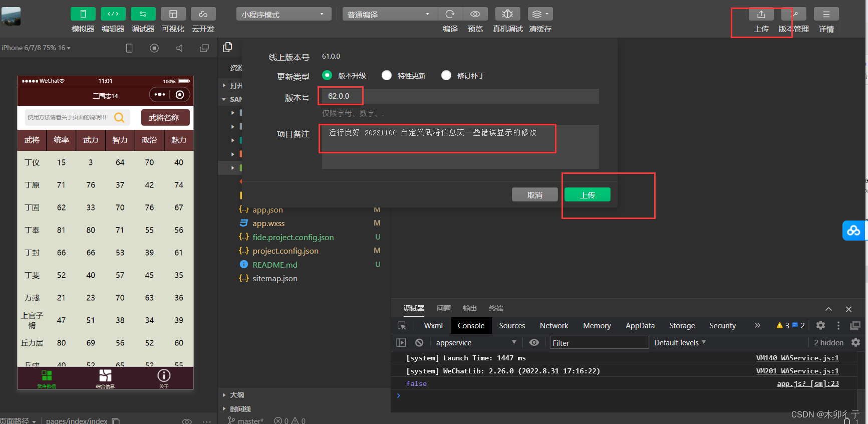
Task: Collapse the debugger panel with up chevron
Action: coord(828,309)
